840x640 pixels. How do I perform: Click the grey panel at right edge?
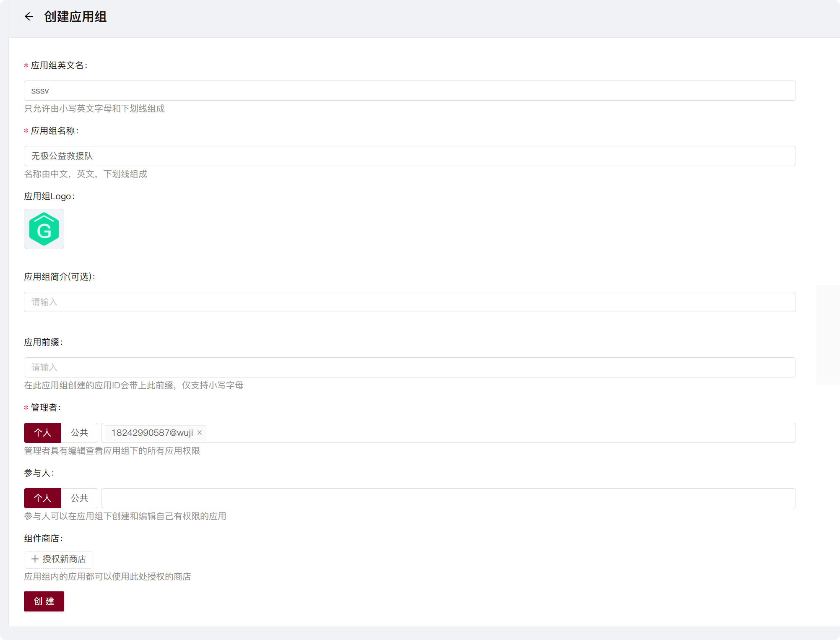(828, 334)
